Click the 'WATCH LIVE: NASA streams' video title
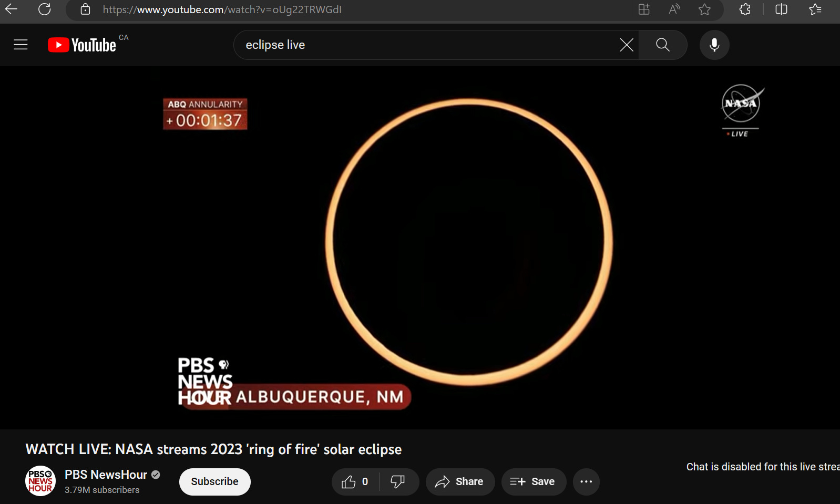Screen dimensions: 840x504 coord(213,449)
